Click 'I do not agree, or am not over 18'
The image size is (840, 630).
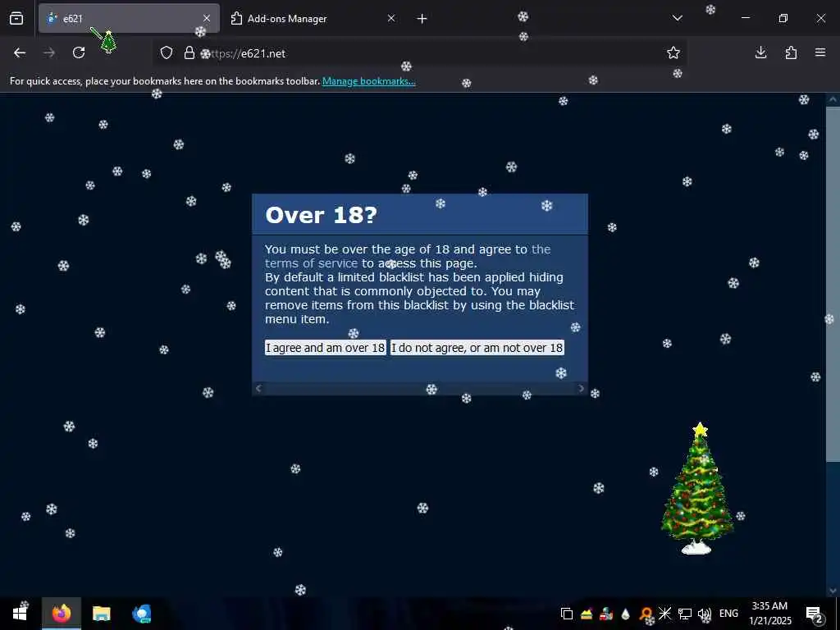[477, 348]
